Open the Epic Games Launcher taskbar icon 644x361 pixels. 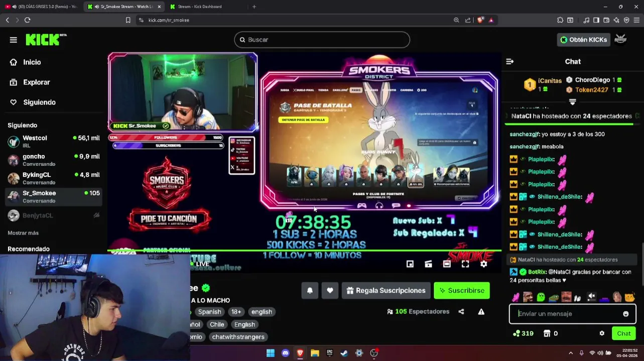click(329, 353)
